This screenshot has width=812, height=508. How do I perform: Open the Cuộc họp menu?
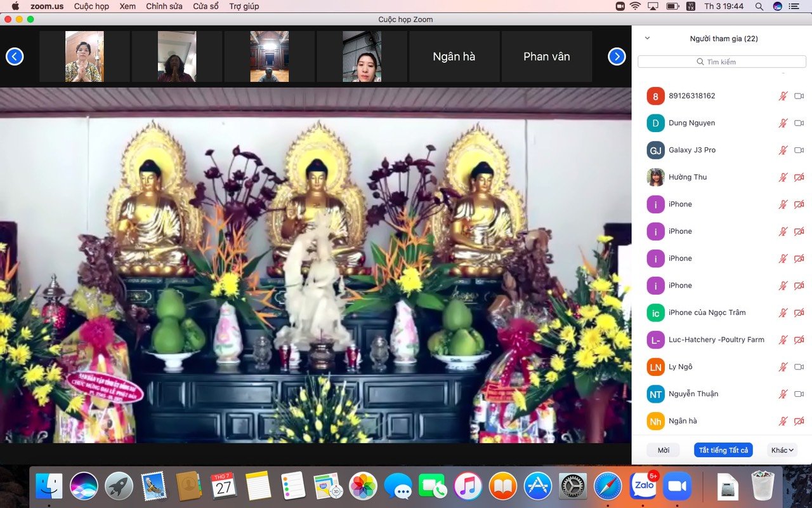click(91, 6)
